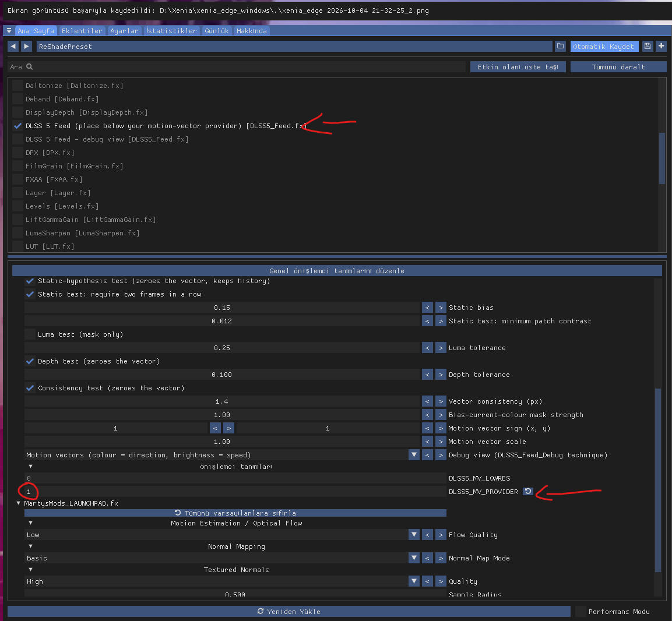
Task: Increase Static bias with right arrow
Action: click(x=441, y=308)
